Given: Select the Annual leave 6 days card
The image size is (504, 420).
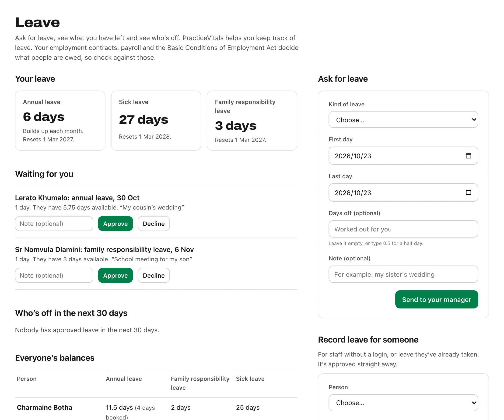Looking at the screenshot, I should 60,121.
